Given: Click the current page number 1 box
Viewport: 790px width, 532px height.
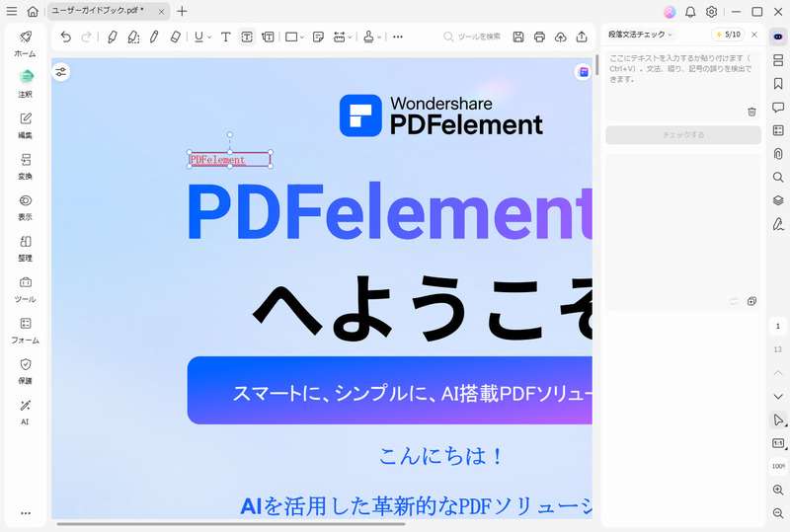Looking at the screenshot, I should 778,327.
